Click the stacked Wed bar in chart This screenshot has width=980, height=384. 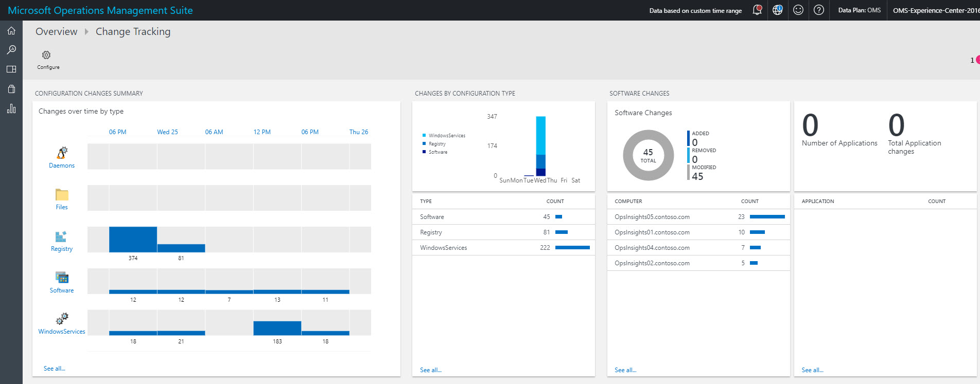coord(540,147)
